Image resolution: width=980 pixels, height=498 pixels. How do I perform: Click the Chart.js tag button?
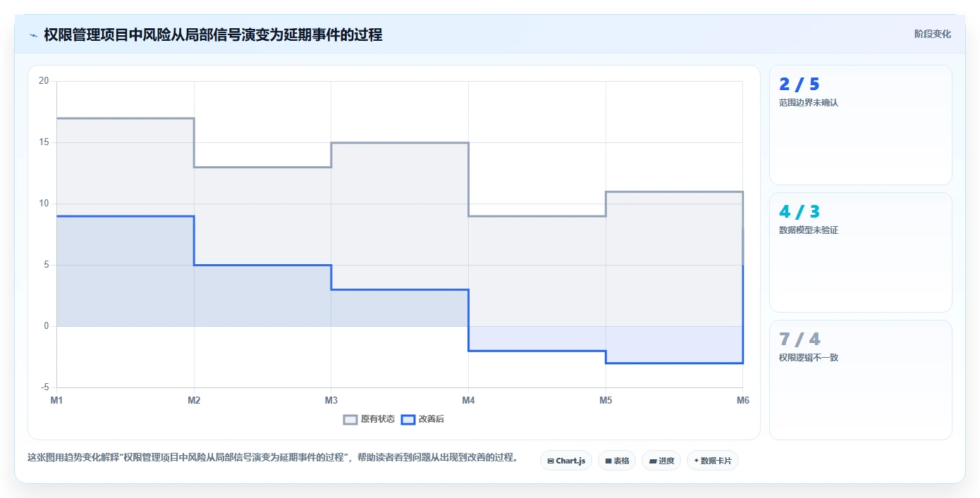tap(566, 461)
